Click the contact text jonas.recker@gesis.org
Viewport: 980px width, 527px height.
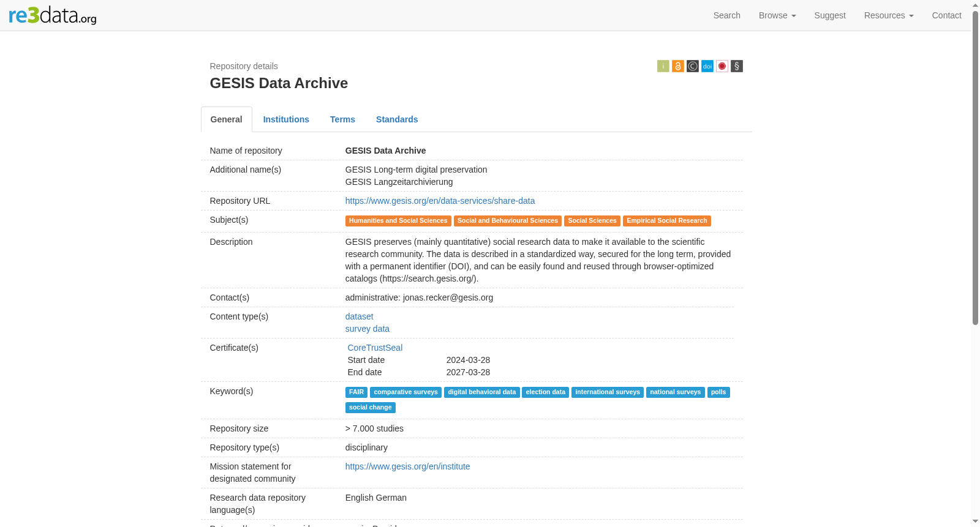pyautogui.click(x=448, y=297)
